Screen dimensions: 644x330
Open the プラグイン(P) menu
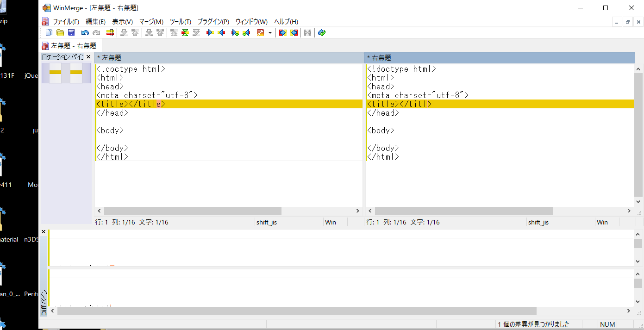[x=213, y=22]
